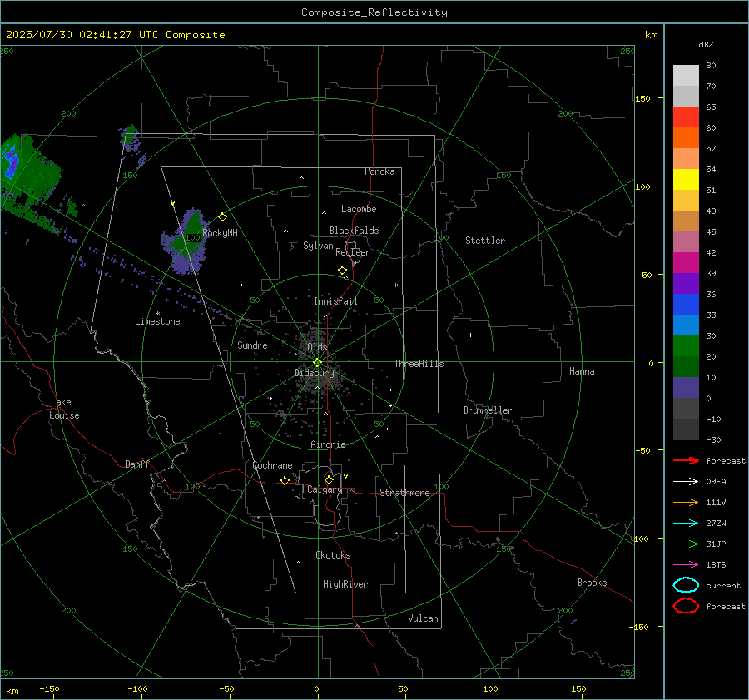
Task: Click the orange 111V arrow legend icon
Action: (686, 502)
